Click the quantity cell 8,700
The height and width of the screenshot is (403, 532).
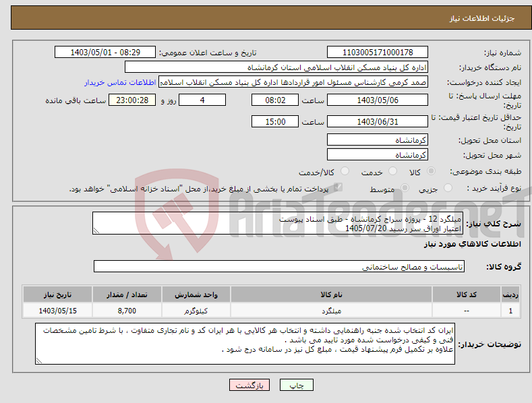tap(127, 311)
